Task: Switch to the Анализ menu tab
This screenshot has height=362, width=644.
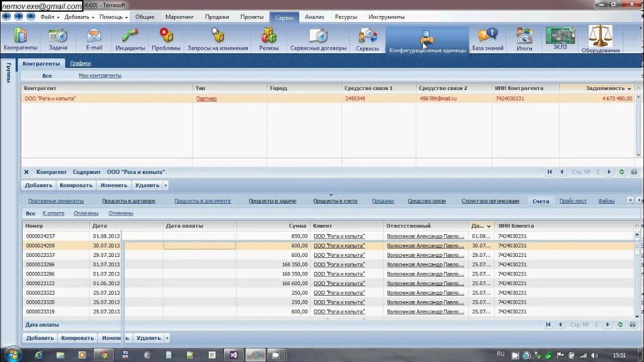Action: (314, 17)
